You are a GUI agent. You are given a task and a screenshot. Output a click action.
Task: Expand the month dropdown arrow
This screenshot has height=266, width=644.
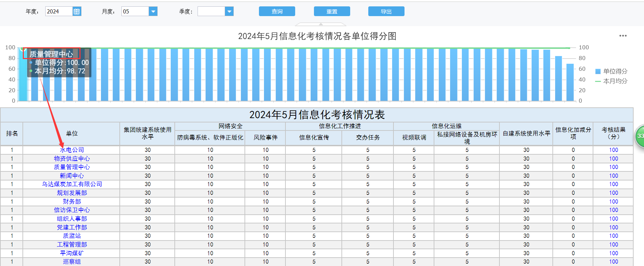pos(153,11)
